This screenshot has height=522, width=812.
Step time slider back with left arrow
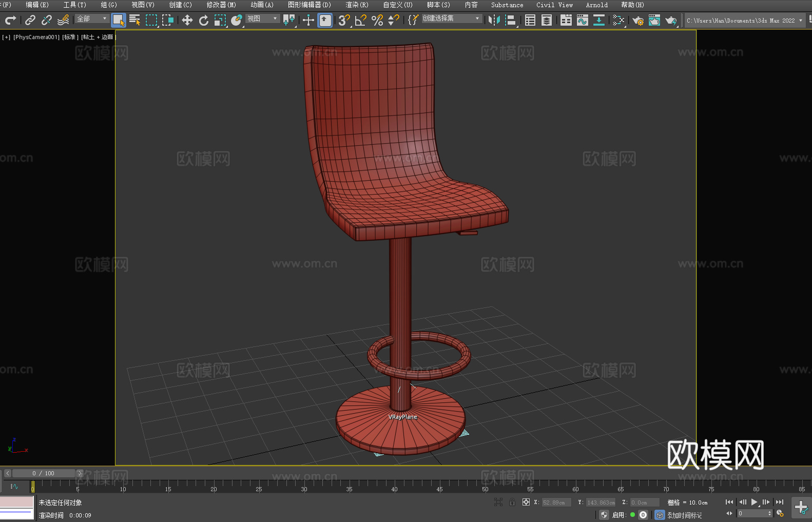tap(8, 473)
